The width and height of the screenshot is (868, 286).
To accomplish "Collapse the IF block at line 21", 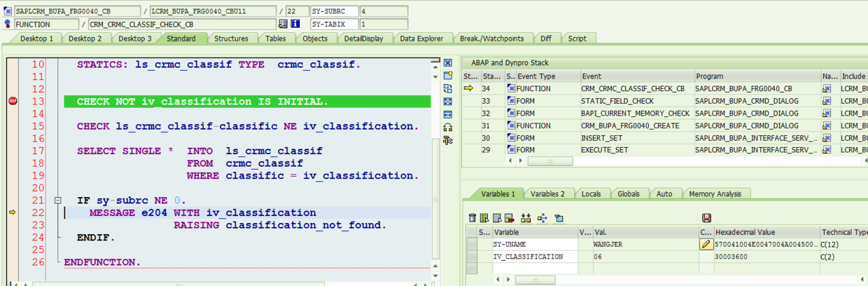I will pos(58,200).
